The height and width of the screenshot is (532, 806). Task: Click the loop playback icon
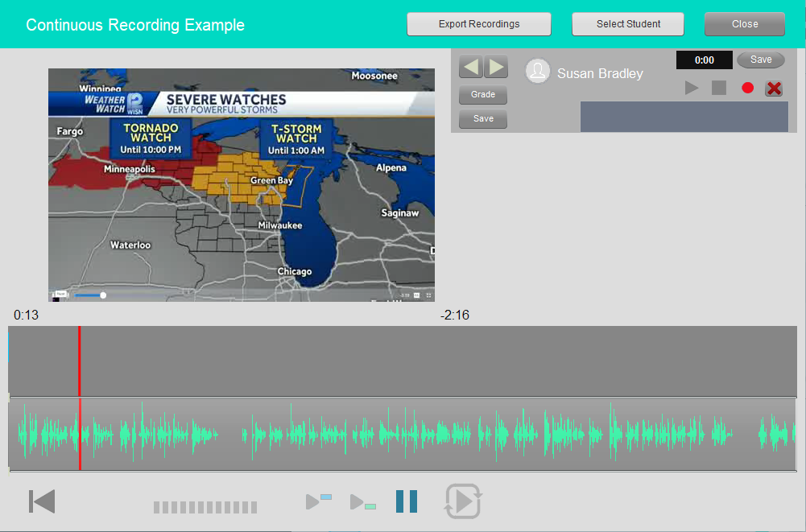[x=463, y=501]
